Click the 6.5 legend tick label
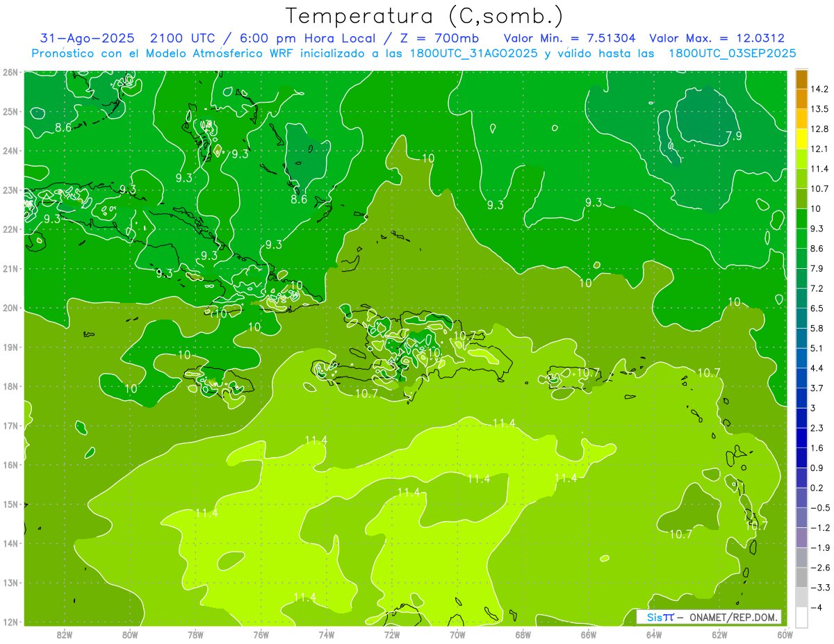Screen dimensions: 834x644 coord(818,308)
